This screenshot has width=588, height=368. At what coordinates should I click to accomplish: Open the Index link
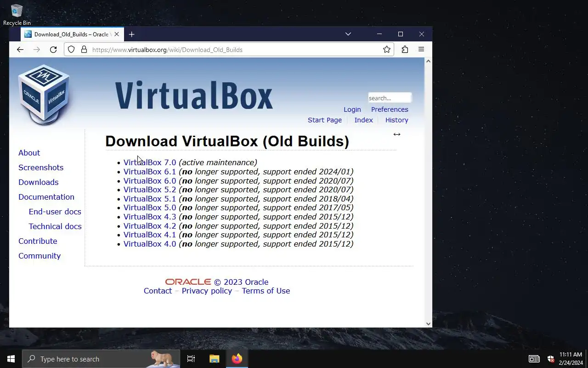pos(363,120)
